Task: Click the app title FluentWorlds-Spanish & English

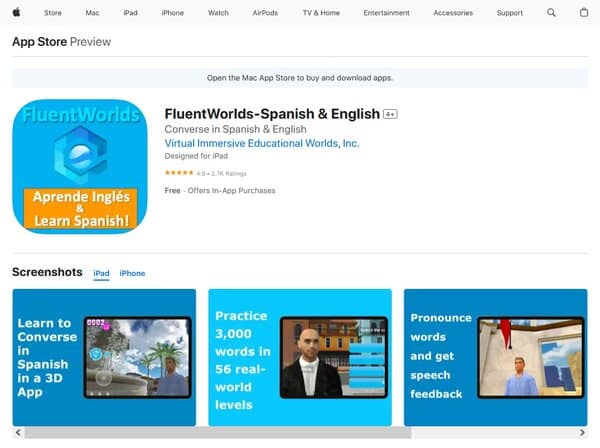Action: [272, 114]
